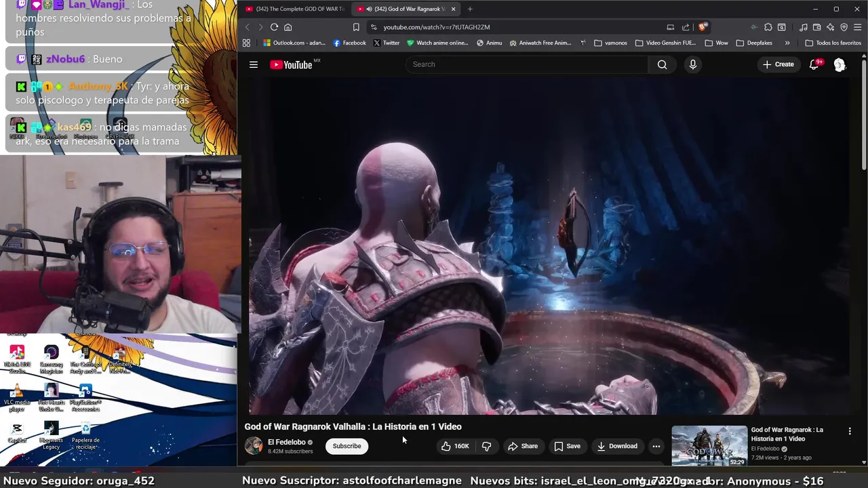This screenshot has width=868, height=488.
Task: Open the Watch anime online bookmark
Action: (437, 43)
